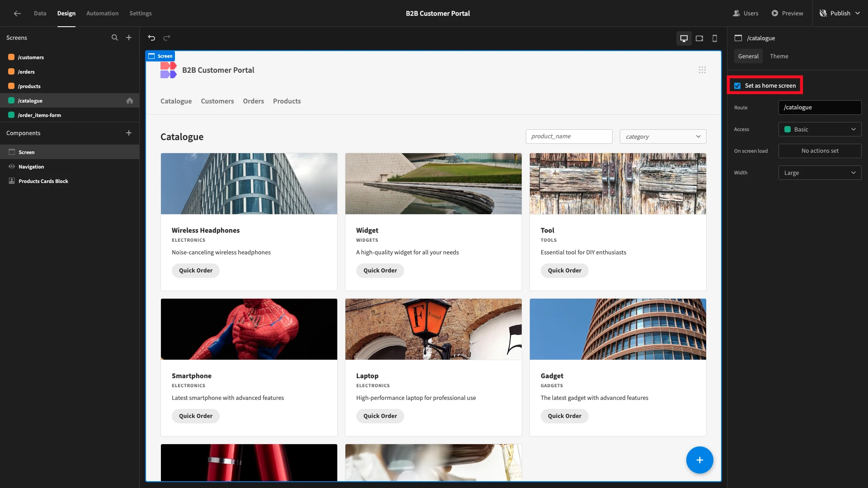868x488 pixels.
Task: Switch to mobile preview device icon
Action: pyautogui.click(x=715, y=38)
